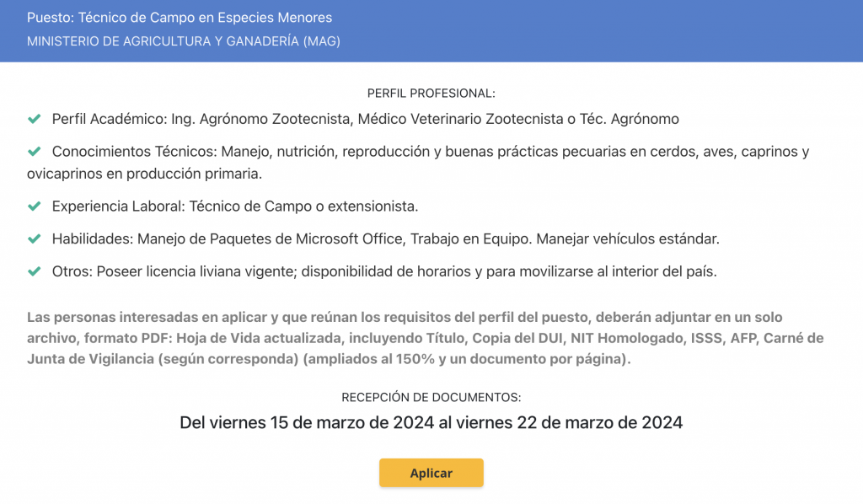Click the 'Junta de Vigilancia' line of text
Screen dimensions: 863x504
point(329,359)
